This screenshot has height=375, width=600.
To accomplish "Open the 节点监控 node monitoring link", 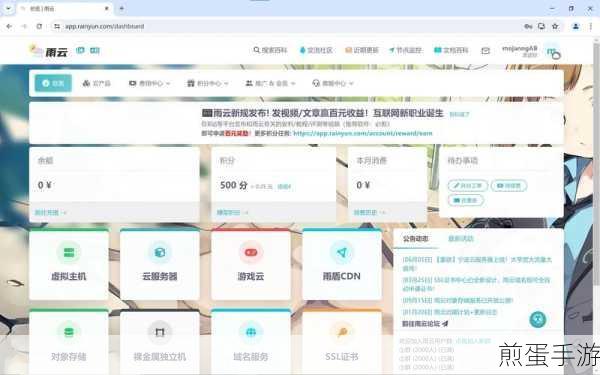I will click(x=406, y=50).
